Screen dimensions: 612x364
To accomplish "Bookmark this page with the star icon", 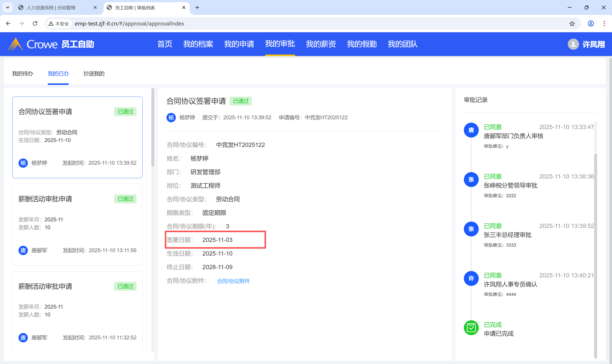I will tap(572, 24).
